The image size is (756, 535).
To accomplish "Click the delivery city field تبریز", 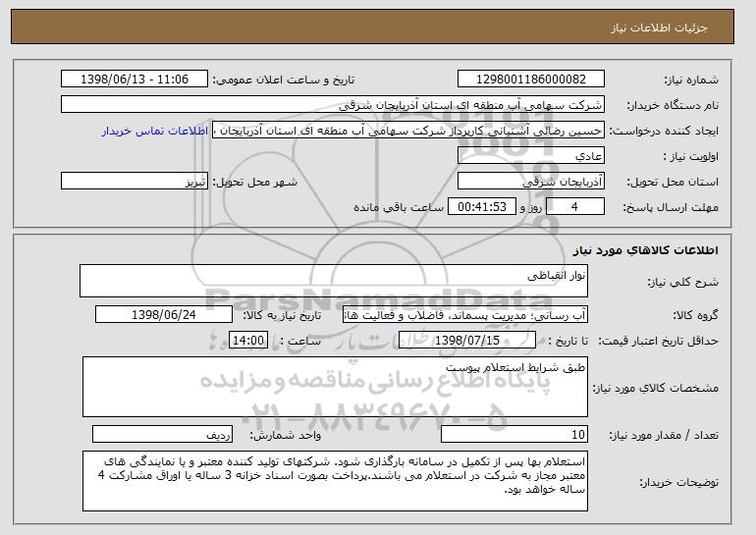I will click(x=135, y=182).
